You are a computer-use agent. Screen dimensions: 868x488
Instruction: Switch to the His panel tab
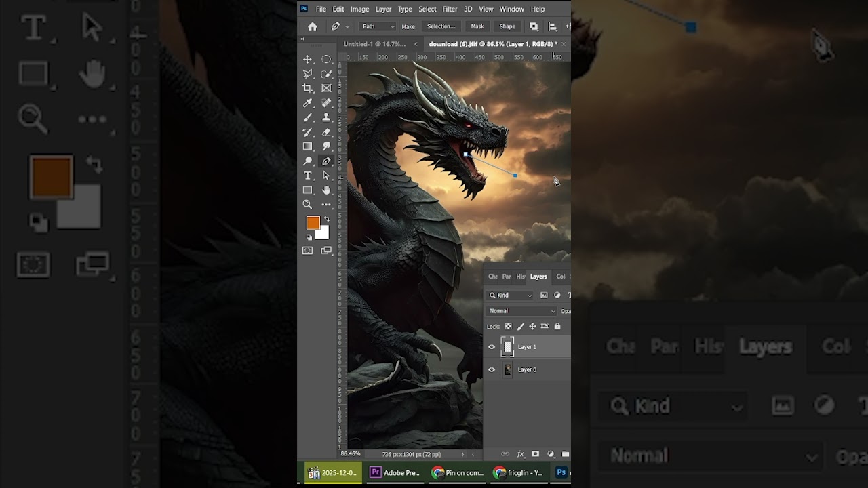(521, 277)
